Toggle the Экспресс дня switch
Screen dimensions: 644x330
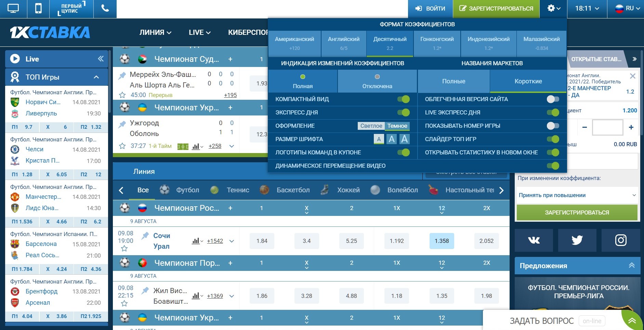404,112
